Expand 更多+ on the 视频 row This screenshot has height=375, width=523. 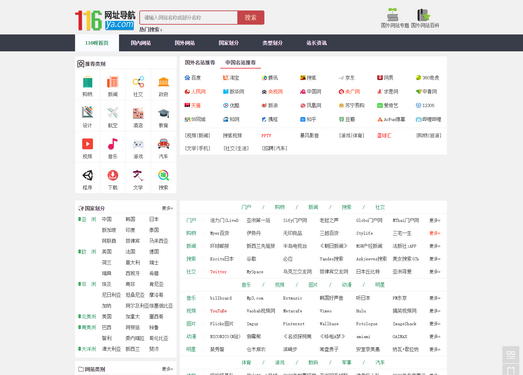(435, 311)
